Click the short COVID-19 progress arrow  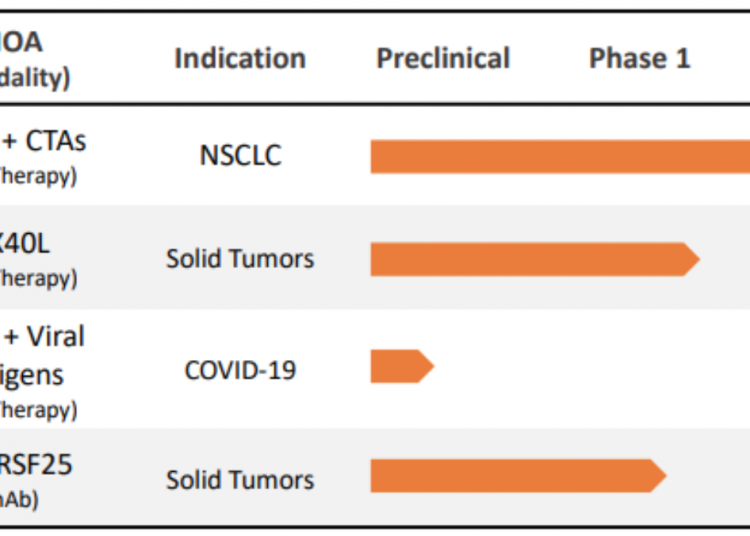pyautogui.click(x=400, y=367)
